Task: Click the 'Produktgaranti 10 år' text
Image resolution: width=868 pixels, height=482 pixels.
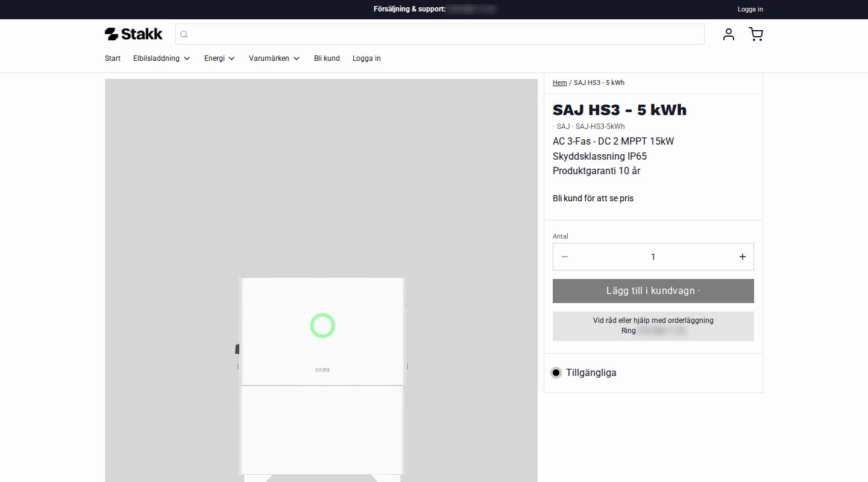Action: [597, 171]
